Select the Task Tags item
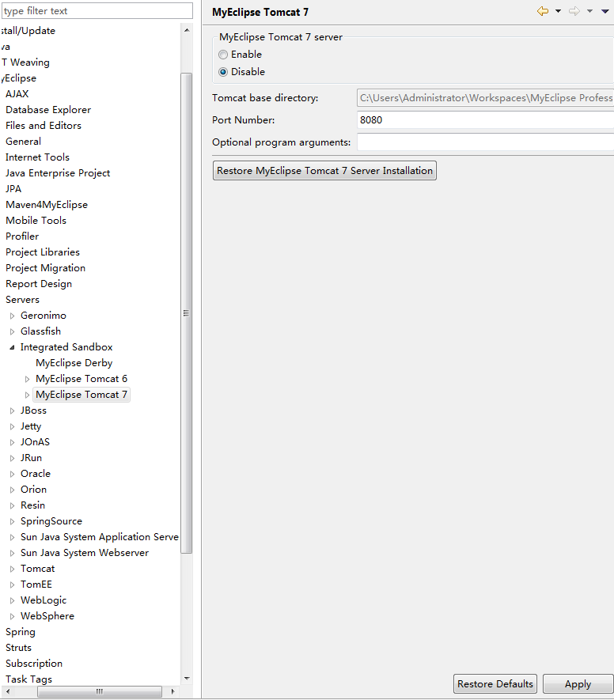Screen dimensions: 614x700 tap(28, 679)
